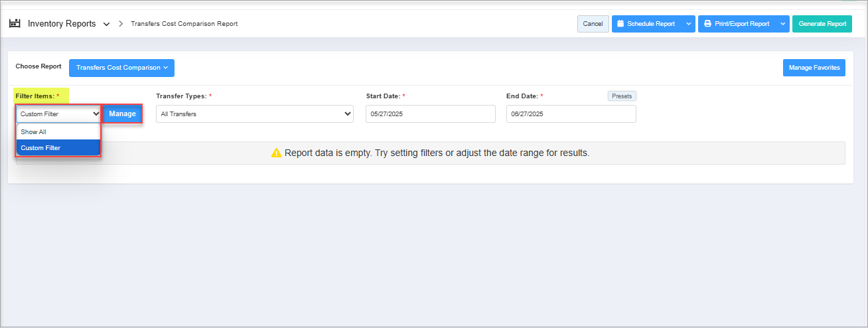Click the breadcrumb separator arrow

click(x=121, y=24)
